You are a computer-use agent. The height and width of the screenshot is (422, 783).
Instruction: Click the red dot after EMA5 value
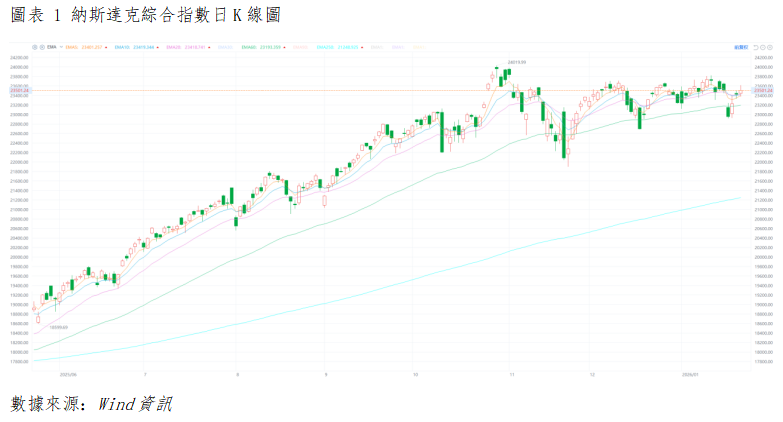[106, 46]
